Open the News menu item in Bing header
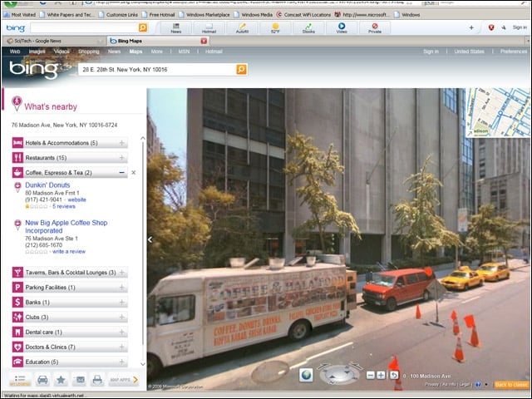This screenshot has width=532, height=399. click(x=114, y=52)
